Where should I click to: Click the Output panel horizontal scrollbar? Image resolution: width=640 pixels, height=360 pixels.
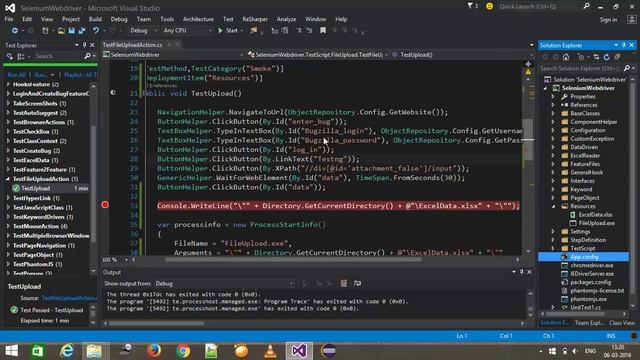pyautogui.click(x=157, y=323)
